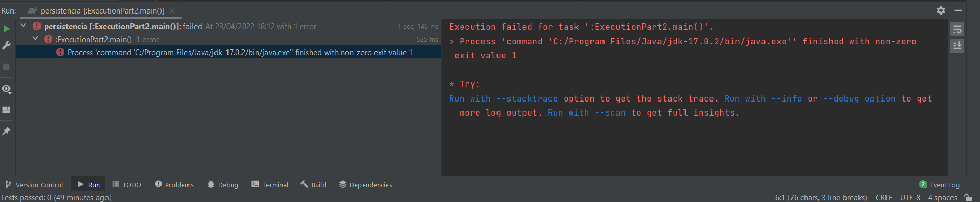
Task: Pin the Run tab with pin icon
Action: pos(7,131)
